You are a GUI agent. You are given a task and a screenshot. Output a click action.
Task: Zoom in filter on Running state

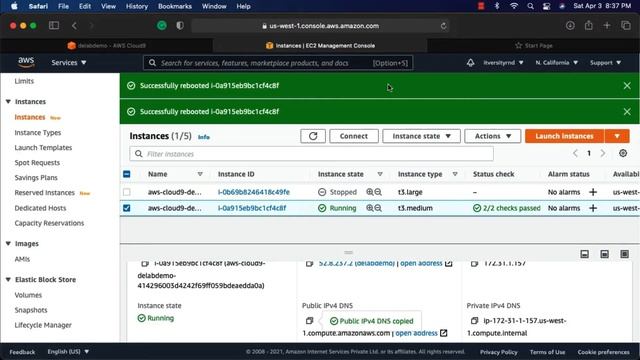pos(370,208)
